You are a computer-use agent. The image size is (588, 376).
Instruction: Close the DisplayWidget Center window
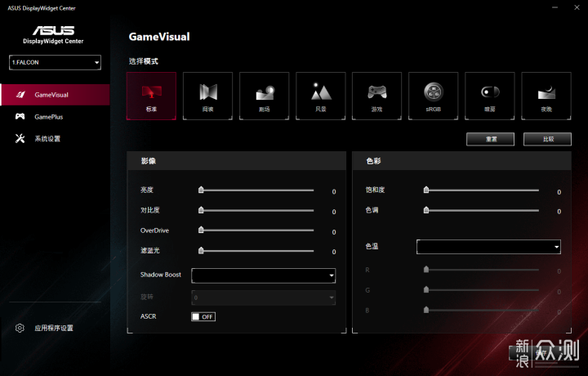tap(577, 7)
